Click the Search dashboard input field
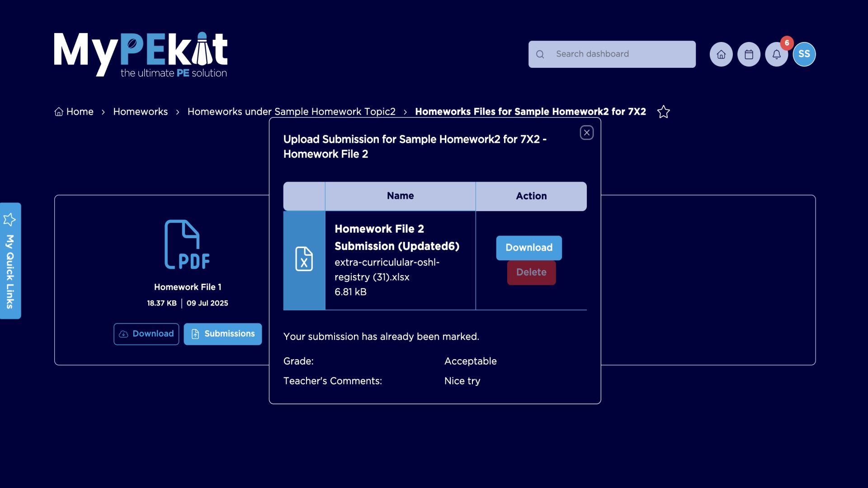868x488 pixels. point(619,54)
